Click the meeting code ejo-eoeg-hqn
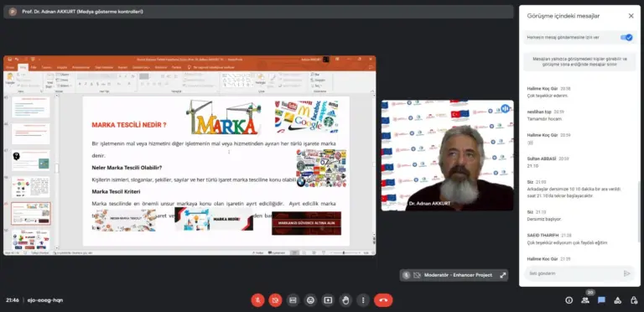Viewport: 644px width, 312px height. point(45,300)
